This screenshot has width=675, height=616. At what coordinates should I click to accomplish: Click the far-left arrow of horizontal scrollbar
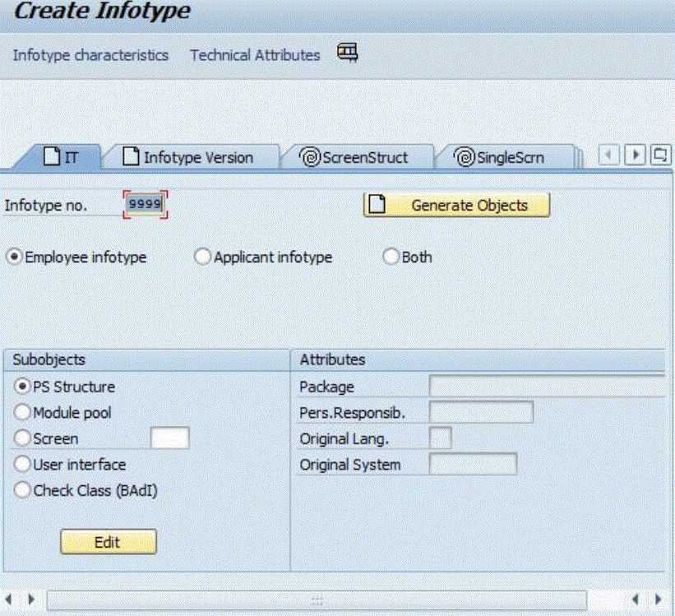pos(10,600)
